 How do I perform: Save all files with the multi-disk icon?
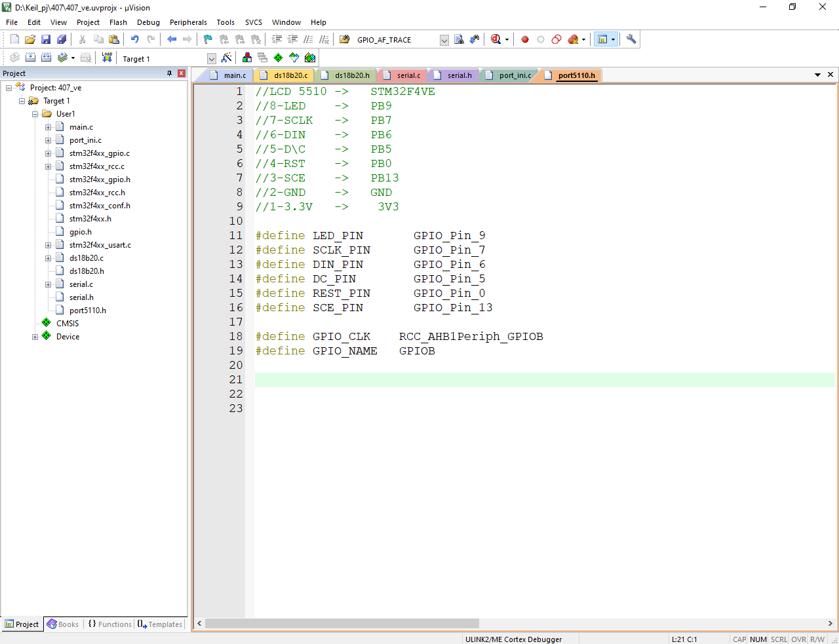pyautogui.click(x=62, y=39)
